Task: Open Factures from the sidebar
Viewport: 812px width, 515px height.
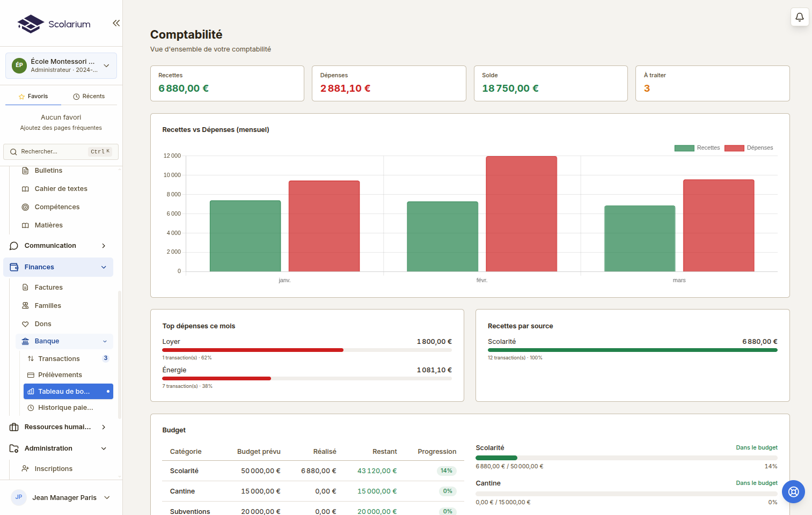Action: (x=48, y=288)
